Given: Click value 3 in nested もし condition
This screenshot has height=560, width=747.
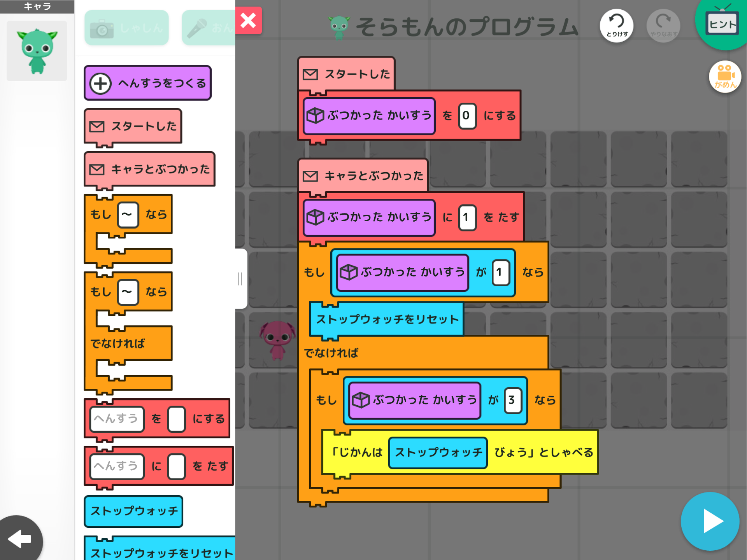Looking at the screenshot, I should click(512, 400).
